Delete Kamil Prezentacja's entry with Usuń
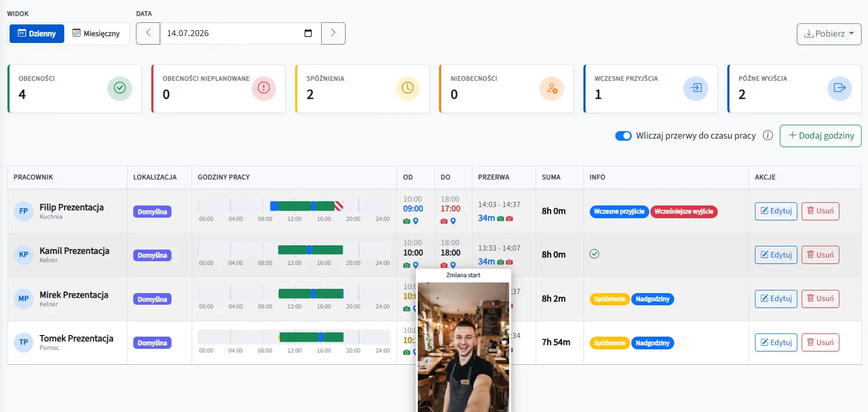868x412 pixels. click(x=820, y=255)
